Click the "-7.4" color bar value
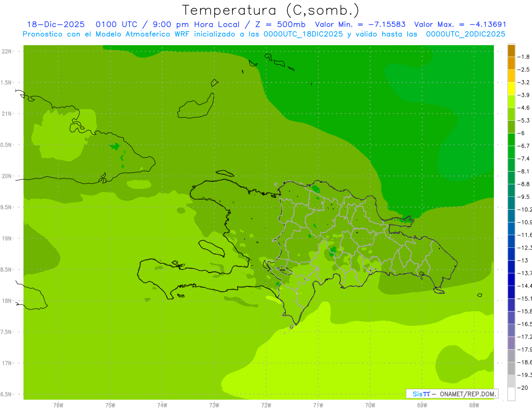The width and height of the screenshot is (532, 411). pos(524,159)
